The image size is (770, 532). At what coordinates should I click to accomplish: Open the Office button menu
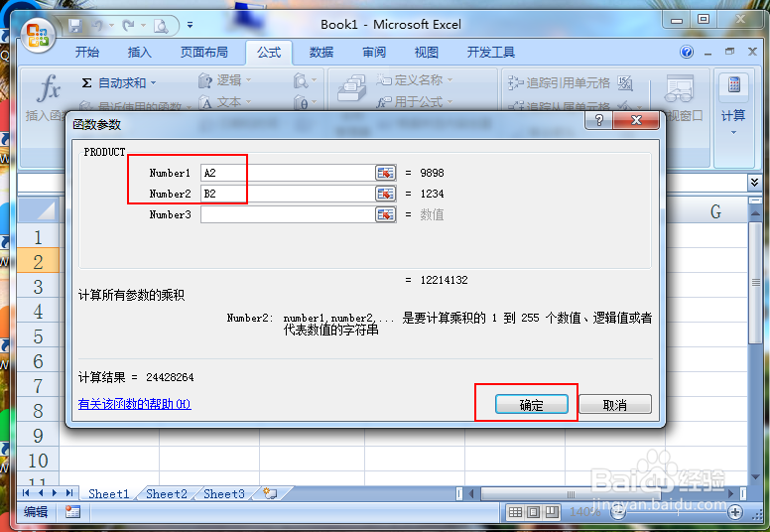click(38, 34)
